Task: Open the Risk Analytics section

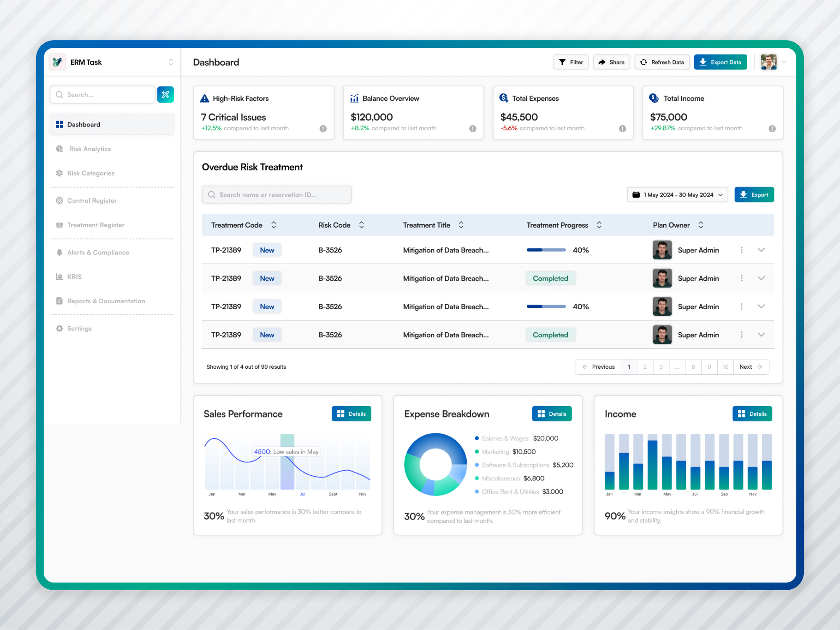Action: click(x=89, y=149)
